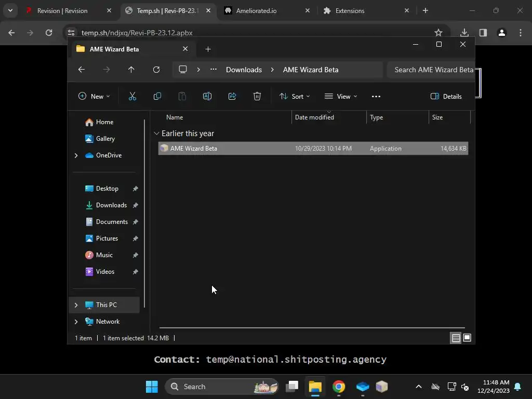Screen dimensions: 532x399
Task: Click Downloads in the breadcrumb path
Action: (x=244, y=70)
